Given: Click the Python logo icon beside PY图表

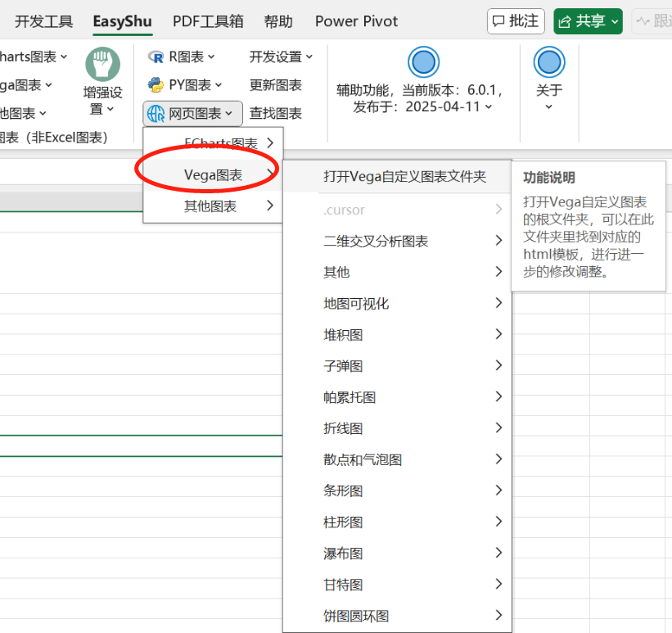Looking at the screenshot, I should pyautogui.click(x=156, y=85).
